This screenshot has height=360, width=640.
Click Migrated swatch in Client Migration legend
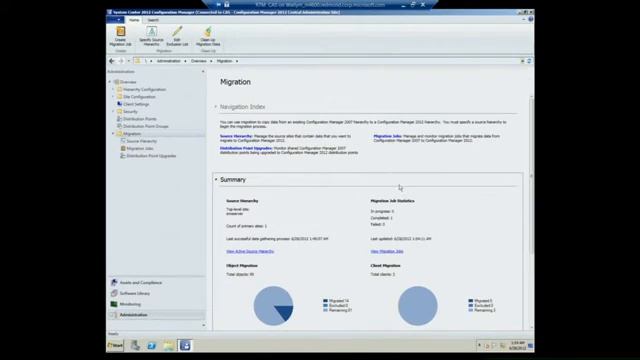click(471, 301)
